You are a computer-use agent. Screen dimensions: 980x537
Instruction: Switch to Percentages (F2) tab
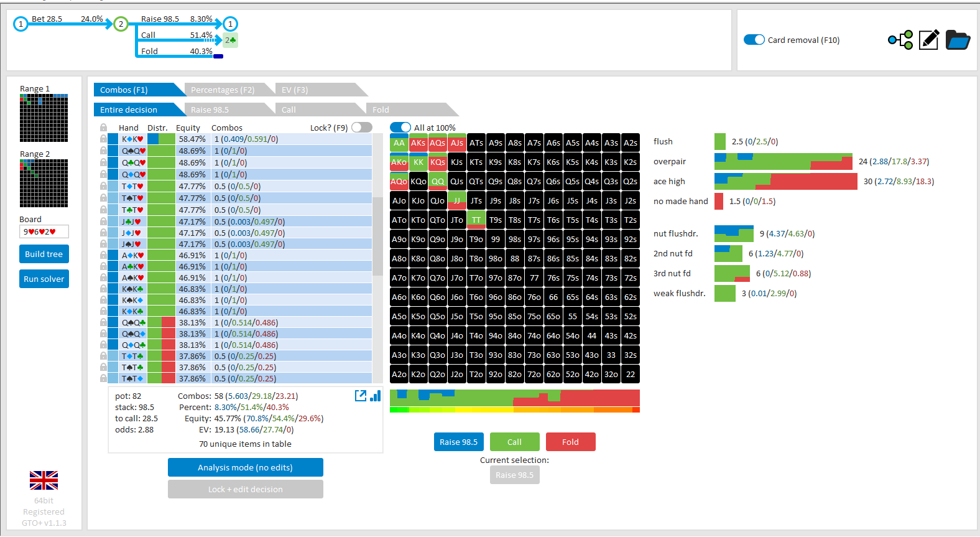(230, 90)
